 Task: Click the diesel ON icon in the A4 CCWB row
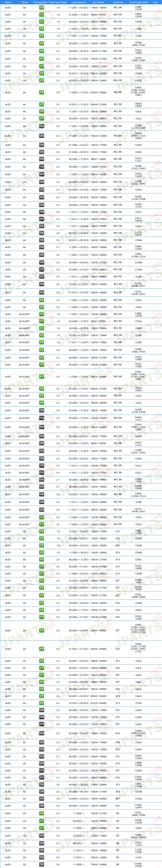click(x=41, y=263)
